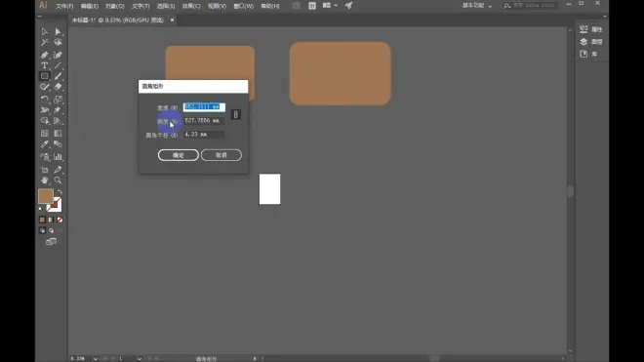Confirm the rounded rectangle dialog with 确定
This screenshot has width=644, height=362.
(179, 155)
